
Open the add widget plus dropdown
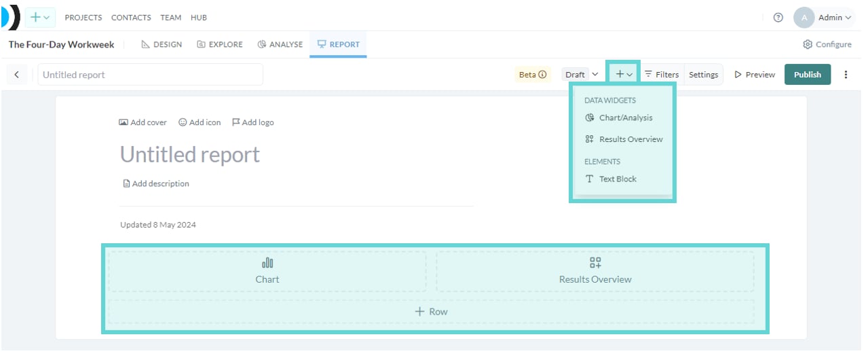[x=624, y=74]
